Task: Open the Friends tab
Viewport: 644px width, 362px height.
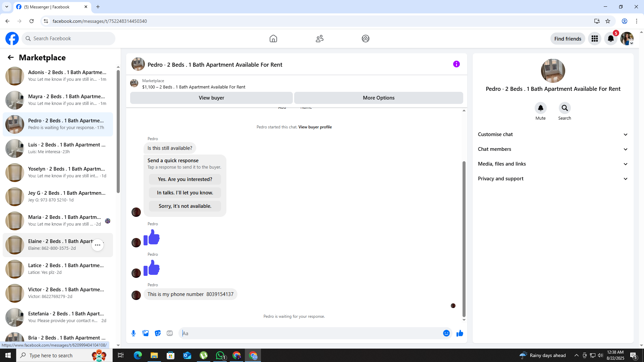Action: (319, 39)
